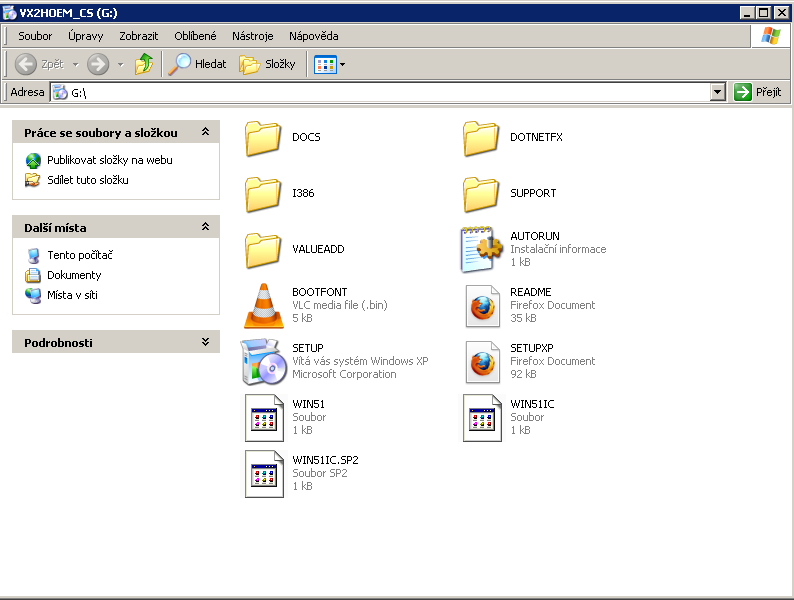The image size is (794, 600).
Task: Select the BOOTFONT VLC cone icon
Action: 264,305
